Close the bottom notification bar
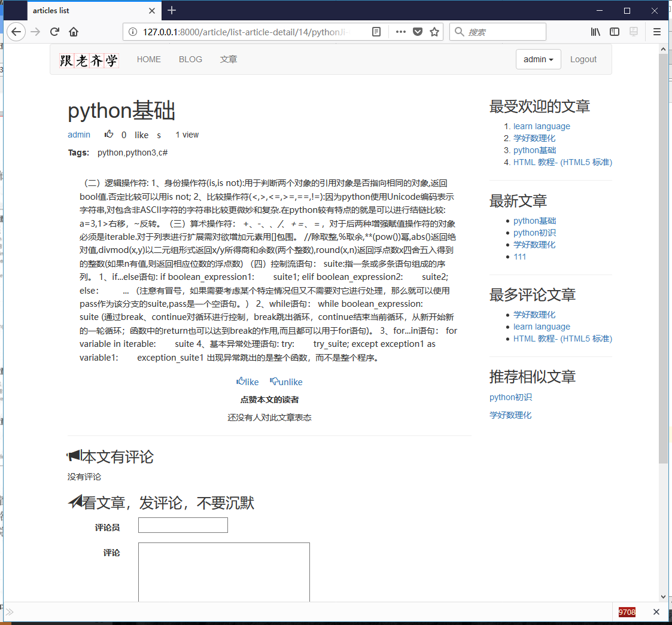 (656, 612)
